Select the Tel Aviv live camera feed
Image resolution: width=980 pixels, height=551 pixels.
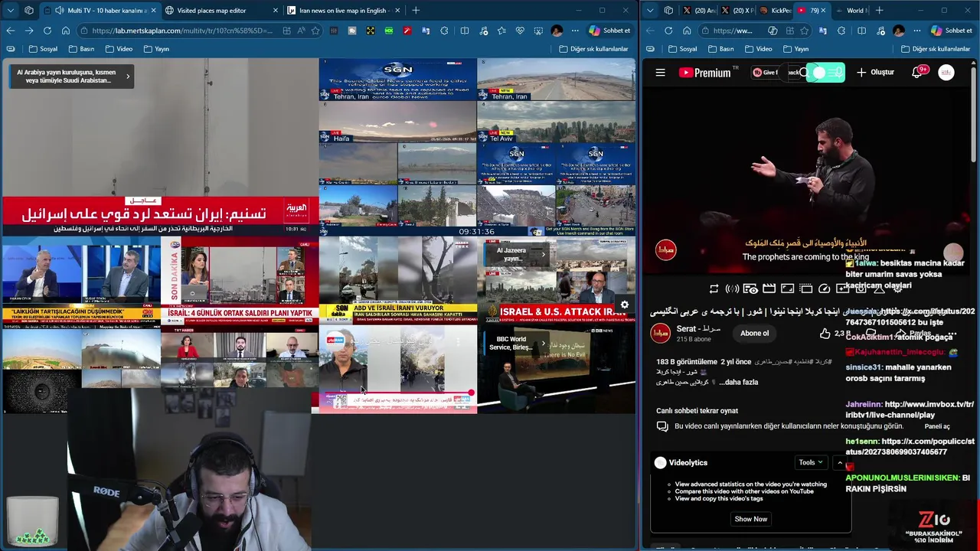(556, 122)
